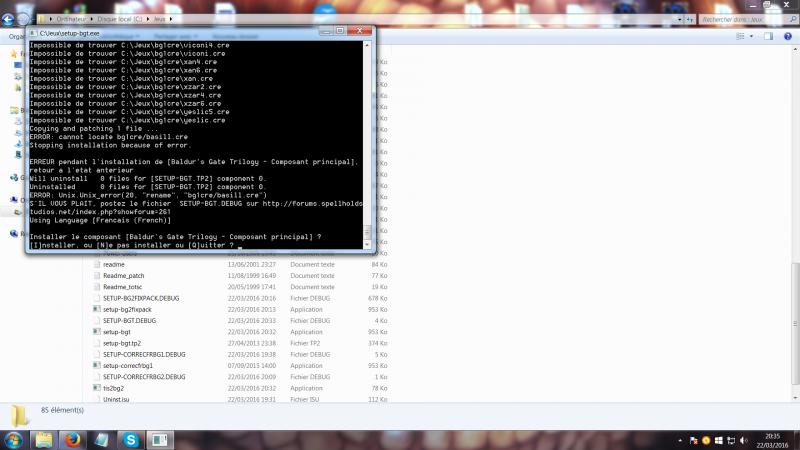Click the Favorites star in navigation pane
800x450 pixels.
14,53
